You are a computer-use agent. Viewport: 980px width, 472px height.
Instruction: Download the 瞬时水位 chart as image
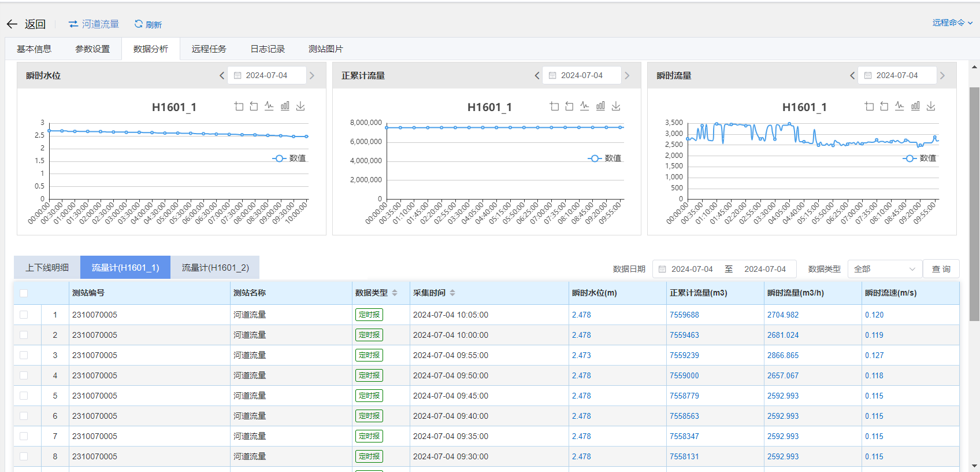click(300, 106)
